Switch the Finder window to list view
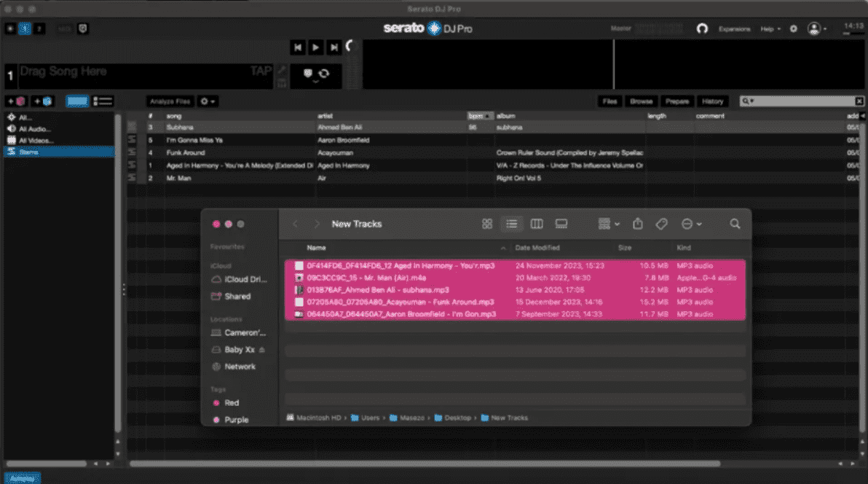868x484 pixels. coord(512,224)
